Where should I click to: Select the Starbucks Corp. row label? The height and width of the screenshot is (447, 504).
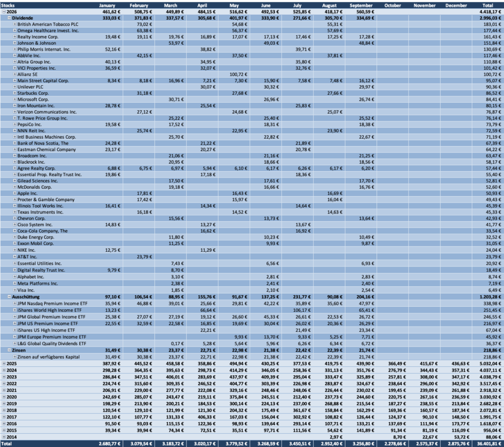coord(33,93)
